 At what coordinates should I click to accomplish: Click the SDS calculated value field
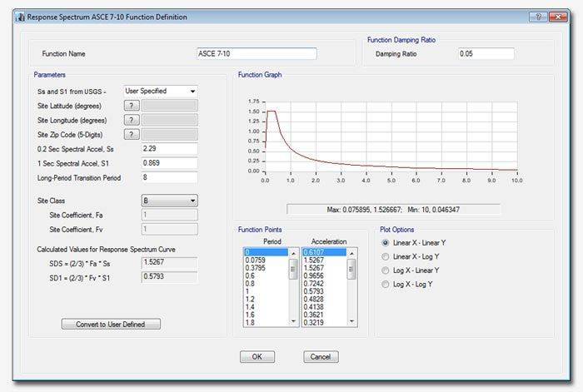pyautogui.click(x=170, y=262)
